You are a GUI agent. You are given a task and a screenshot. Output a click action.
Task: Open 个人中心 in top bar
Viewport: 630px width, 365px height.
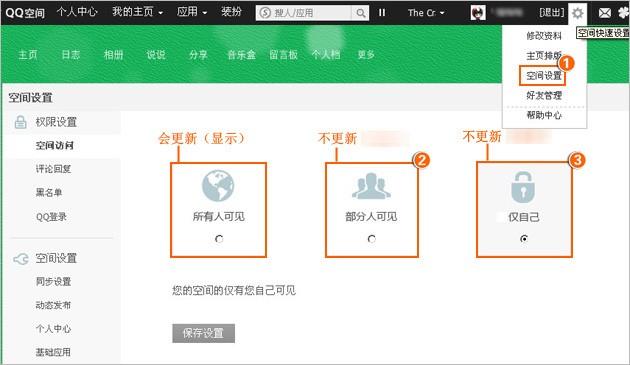pos(77,12)
